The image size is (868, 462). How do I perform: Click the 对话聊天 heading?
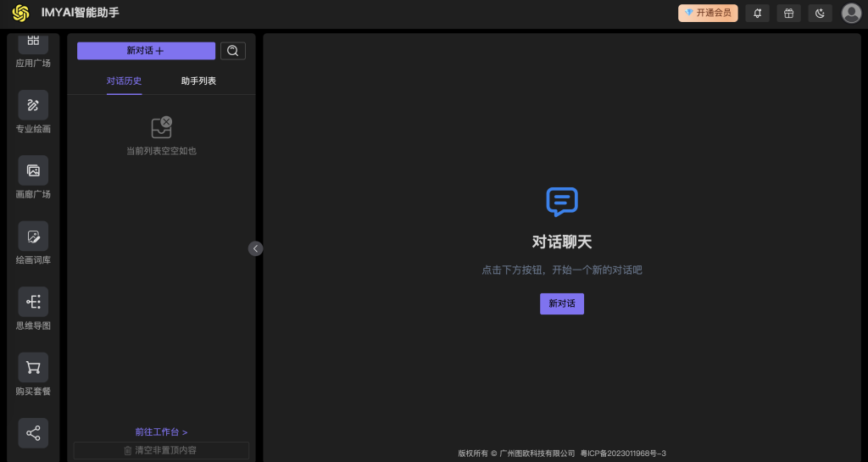562,242
